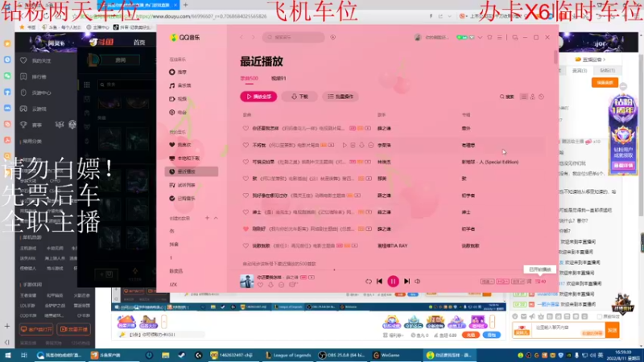Play the 不将就 row with its play icon
The image size is (644, 362).
345,146
